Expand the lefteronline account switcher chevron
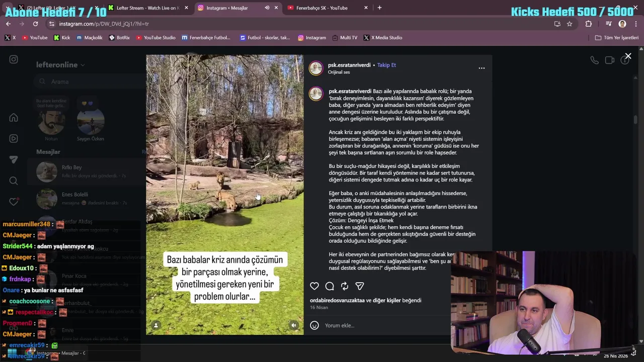This screenshot has width=644, height=362. (x=83, y=65)
